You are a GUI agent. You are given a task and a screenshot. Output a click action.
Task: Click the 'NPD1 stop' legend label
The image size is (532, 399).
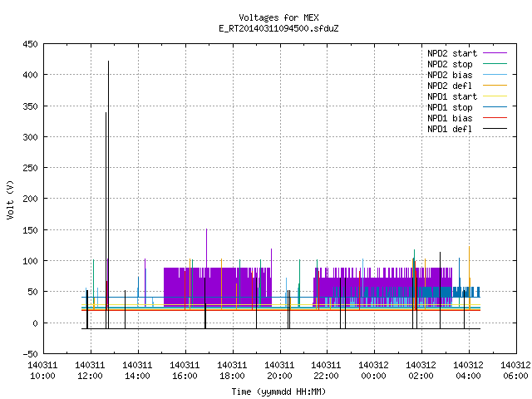click(450, 107)
